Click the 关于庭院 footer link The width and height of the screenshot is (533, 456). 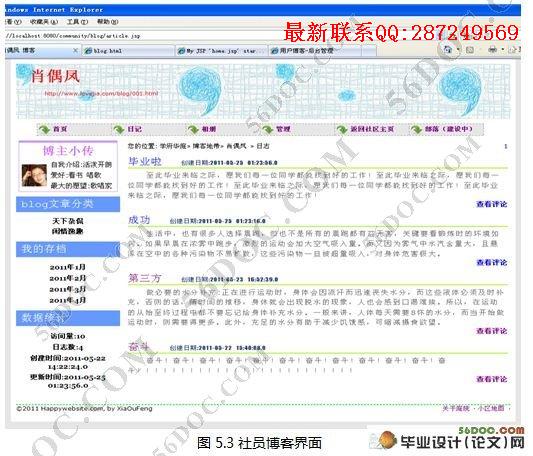(456, 408)
